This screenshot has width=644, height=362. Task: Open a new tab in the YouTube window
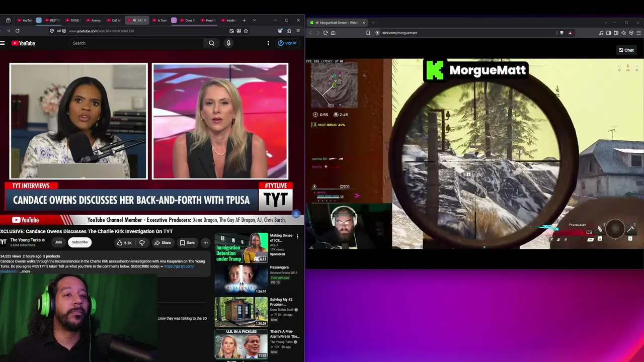point(244,21)
